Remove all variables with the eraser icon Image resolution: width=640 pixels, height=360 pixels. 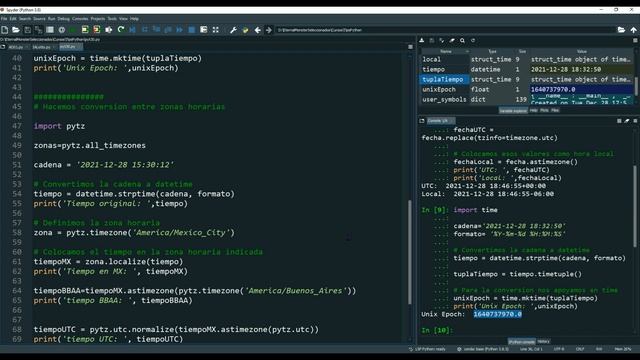click(x=452, y=40)
